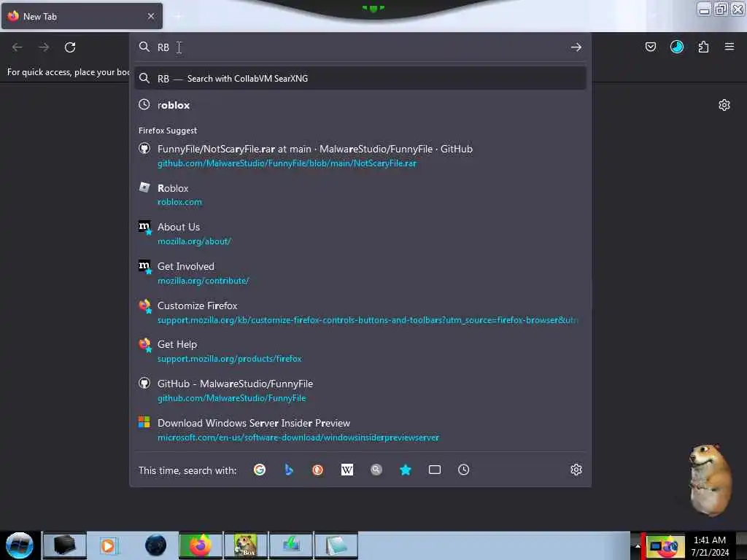Search this time with DuckDuckGo
The width and height of the screenshot is (747, 560).
click(318, 470)
